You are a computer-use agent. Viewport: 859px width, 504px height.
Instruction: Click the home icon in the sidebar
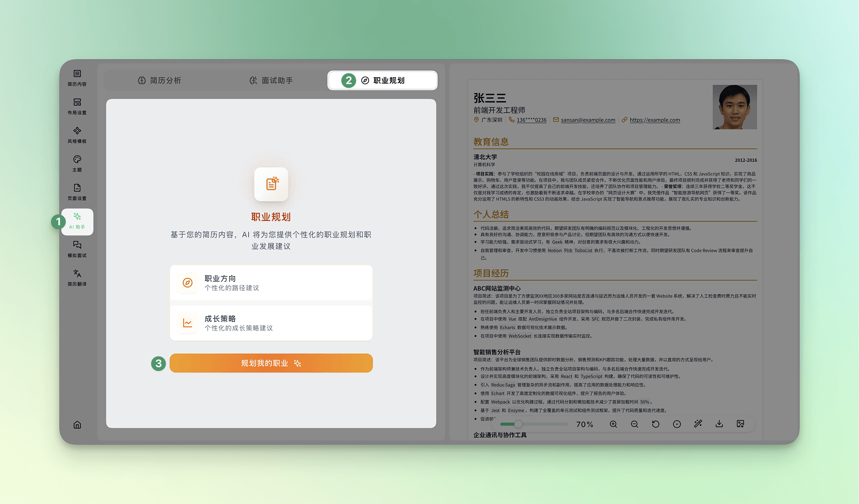(77, 425)
